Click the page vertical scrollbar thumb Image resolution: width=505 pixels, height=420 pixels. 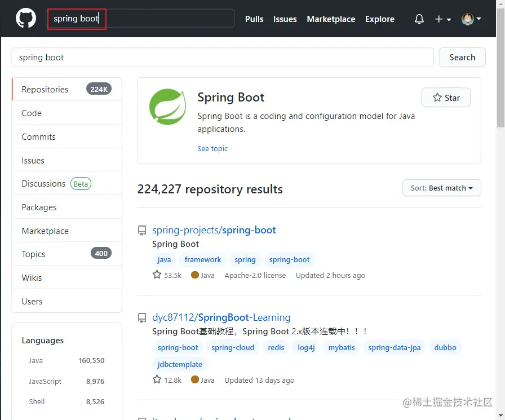500,68
